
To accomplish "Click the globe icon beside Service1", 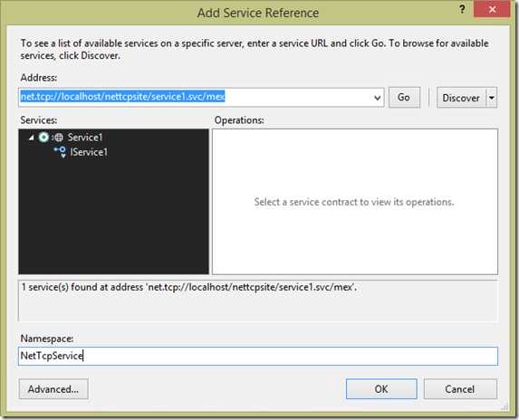I will click(x=58, y=138).
